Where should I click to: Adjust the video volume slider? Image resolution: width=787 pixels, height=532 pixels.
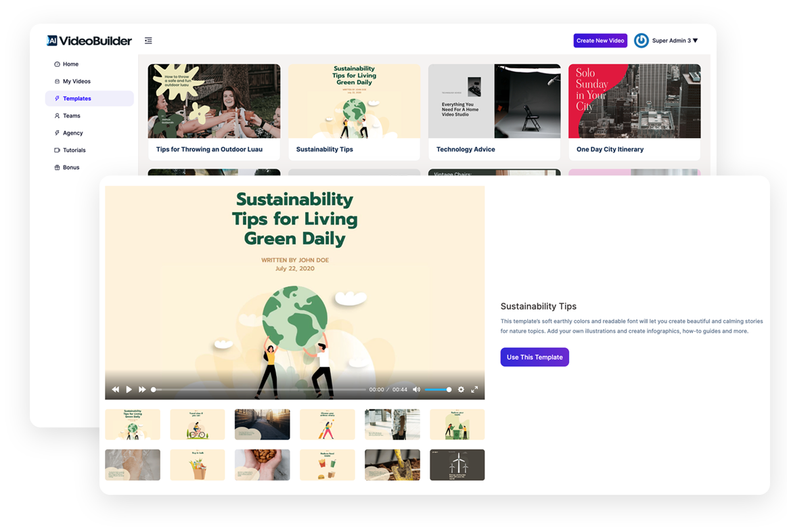pyautogui.click(x=438, y=389)
